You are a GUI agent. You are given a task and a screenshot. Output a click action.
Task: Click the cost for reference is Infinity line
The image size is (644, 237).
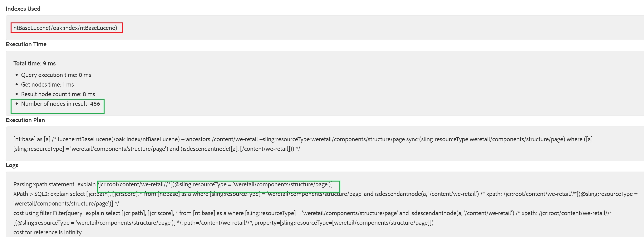click(47, 232)
